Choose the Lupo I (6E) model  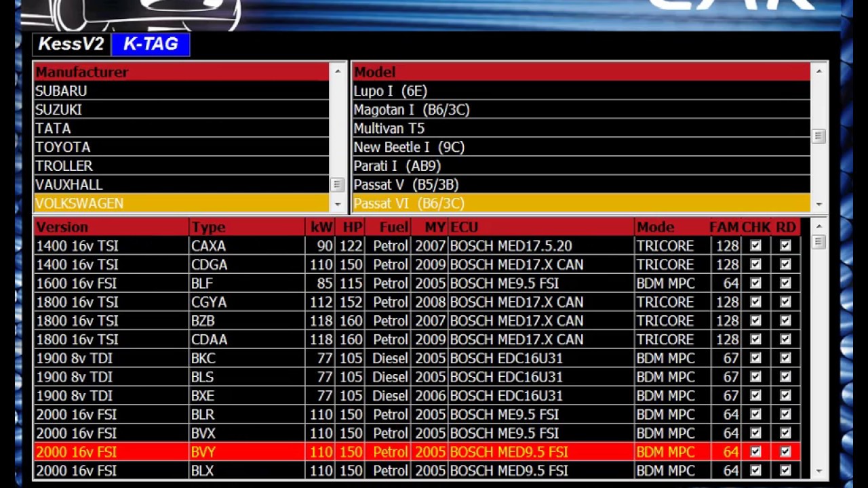click(581, 91)
